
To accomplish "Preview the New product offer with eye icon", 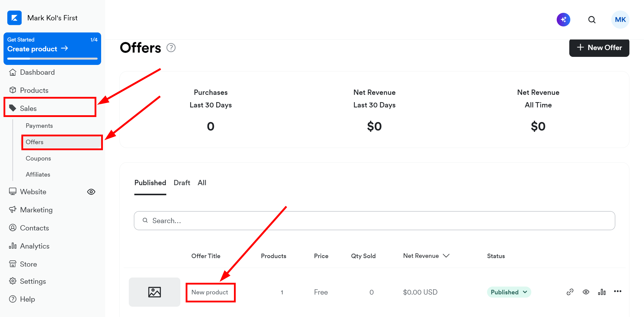I will pos(586,292).
